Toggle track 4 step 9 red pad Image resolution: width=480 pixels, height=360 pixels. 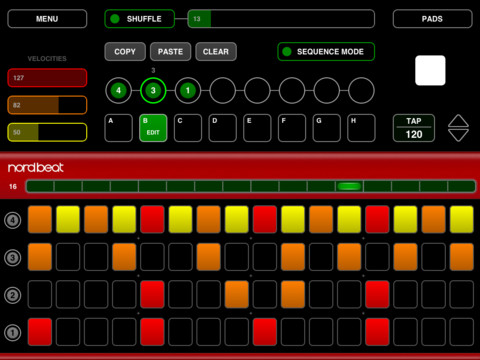(265, 219)
